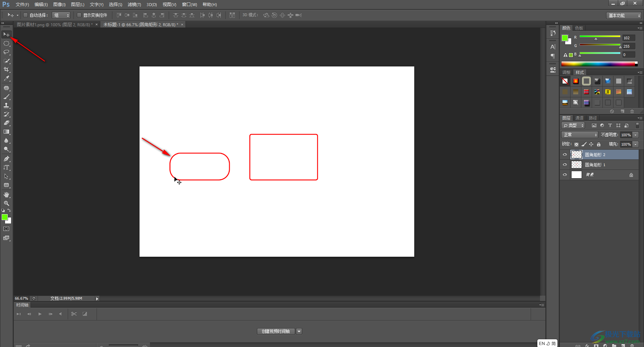Switch to the 图片素材1.png document tab

coord(55,24)
